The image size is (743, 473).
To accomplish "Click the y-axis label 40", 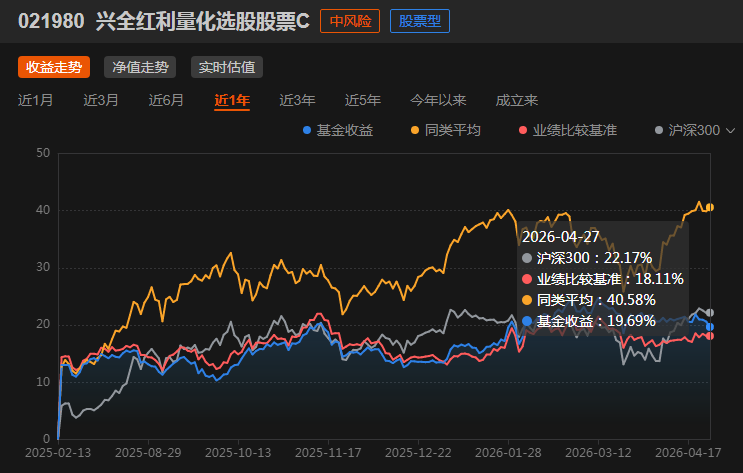I will point(43,210).
